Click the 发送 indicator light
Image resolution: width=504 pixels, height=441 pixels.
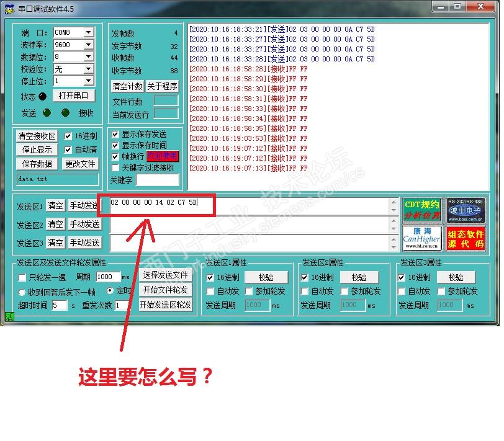pyautogui.click(x=47, y=113)
